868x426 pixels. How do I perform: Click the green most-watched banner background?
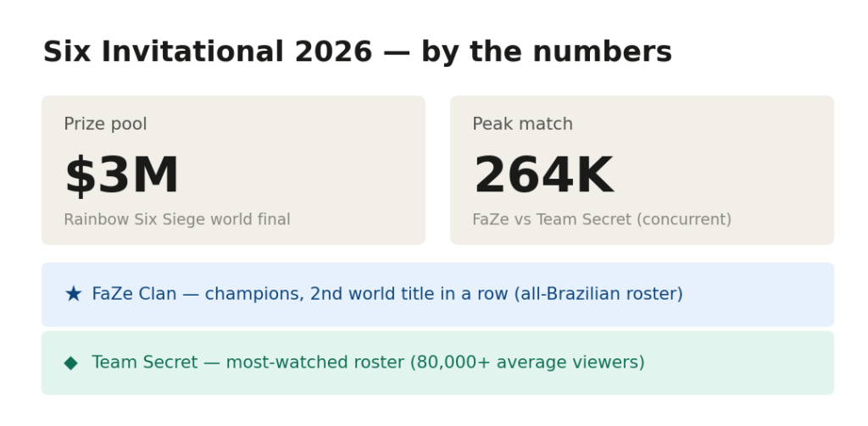(x=438, y=363)
